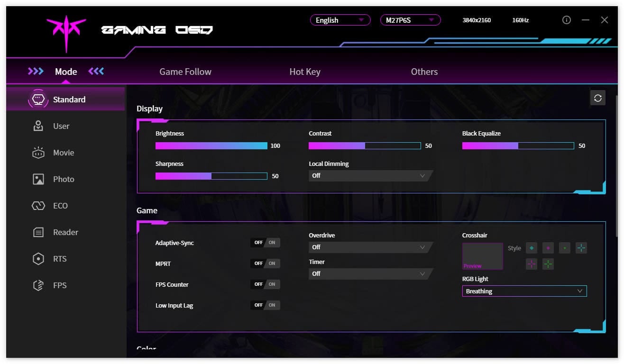Click the reset refresh icon

pyautogui.click(x=598, y=98)
